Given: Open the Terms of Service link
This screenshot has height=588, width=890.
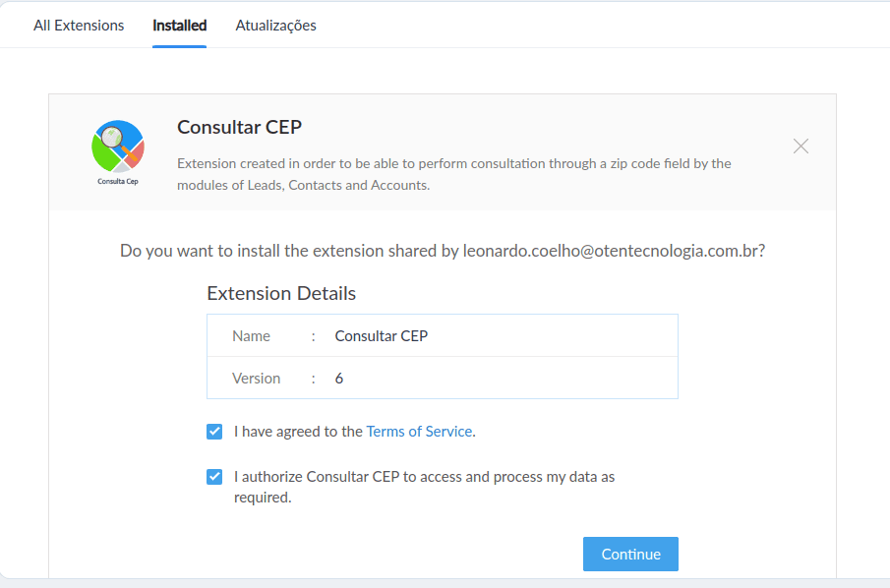Looking at the screenshot, I should (x=420, y=432).
